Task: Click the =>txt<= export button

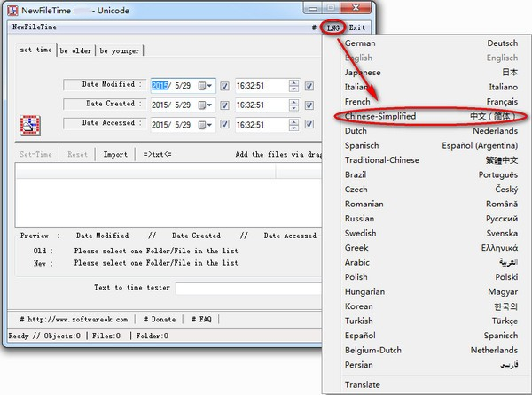Action: click(x=157, y=154)
